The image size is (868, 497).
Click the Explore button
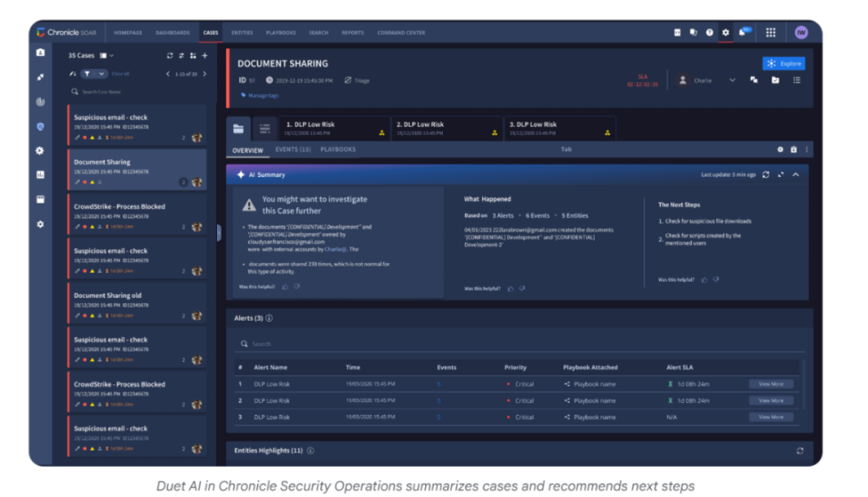(x=784, y=63)
